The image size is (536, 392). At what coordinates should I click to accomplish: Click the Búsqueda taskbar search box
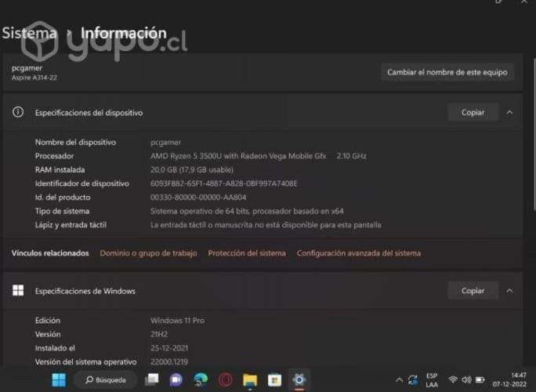click(106, 379)
